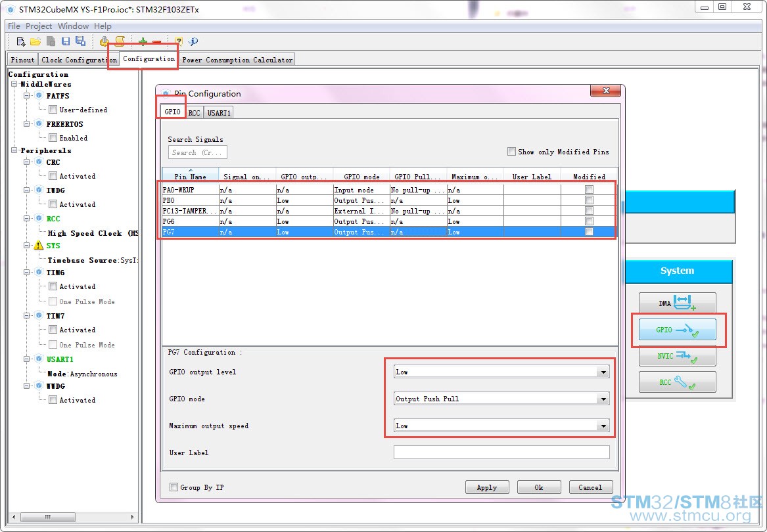Click the New Project toolbar icon
This screenshot has height=532, width=767.
coord(20,41)
